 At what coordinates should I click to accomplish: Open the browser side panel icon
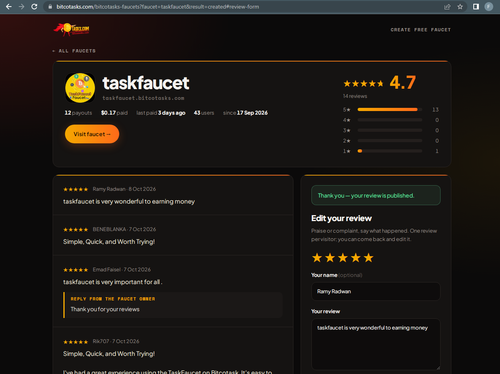point(476,7)
